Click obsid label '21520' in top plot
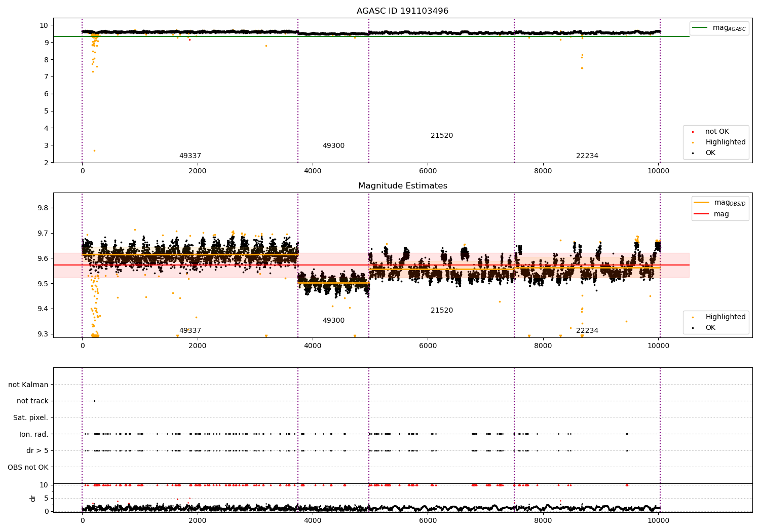Screen dimensions: 760x532 [442, 136]
